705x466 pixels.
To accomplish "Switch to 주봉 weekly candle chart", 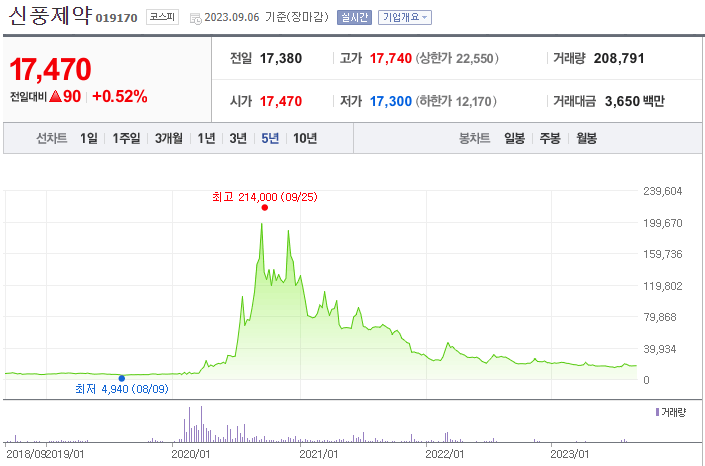I will click(549, 138).
